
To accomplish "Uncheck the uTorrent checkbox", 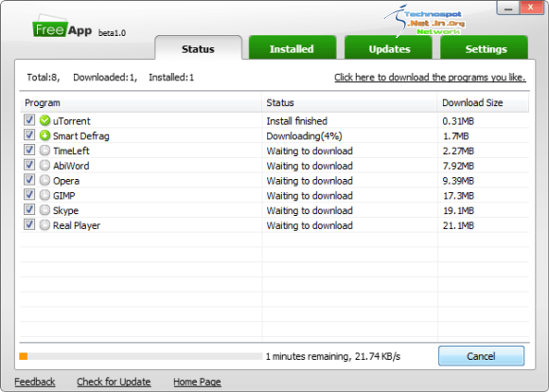I will tap(29, 120).
